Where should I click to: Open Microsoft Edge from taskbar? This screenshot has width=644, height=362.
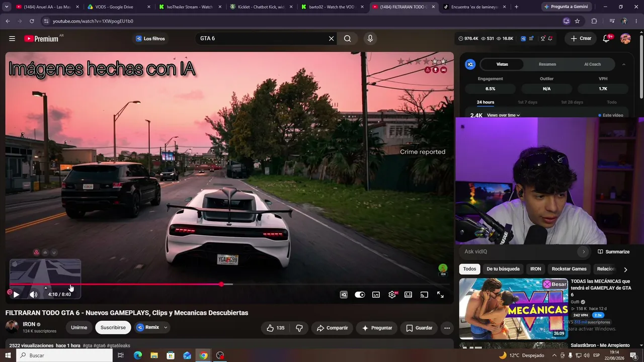pyautogui.click(x=138, y=355)
